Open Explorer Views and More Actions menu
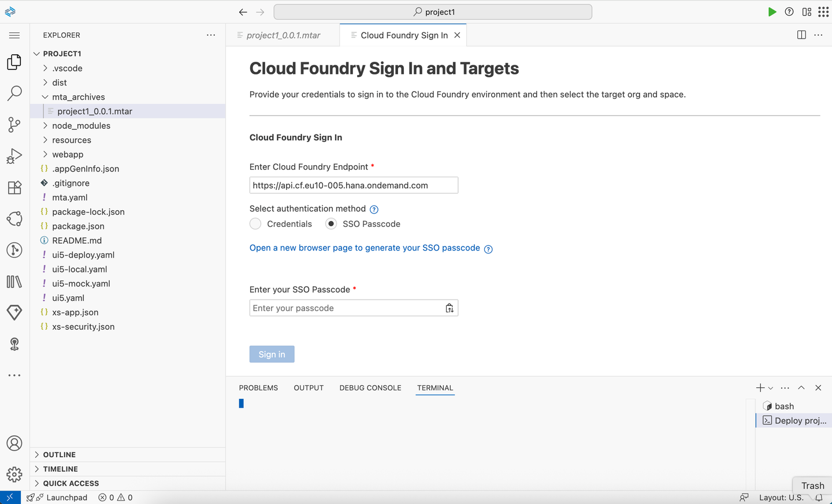832x504 pixels. [x=211, y=35]
